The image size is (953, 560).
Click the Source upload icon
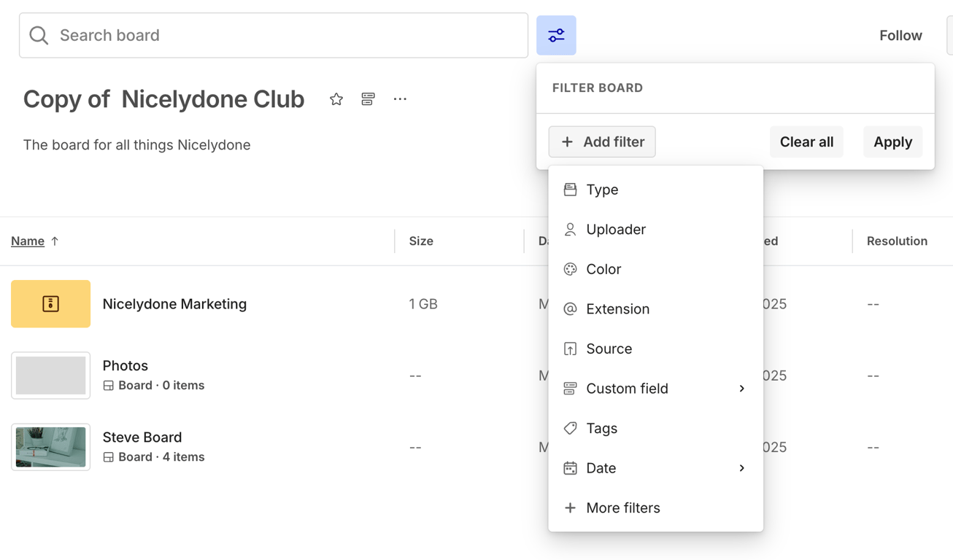click(570, 349)
